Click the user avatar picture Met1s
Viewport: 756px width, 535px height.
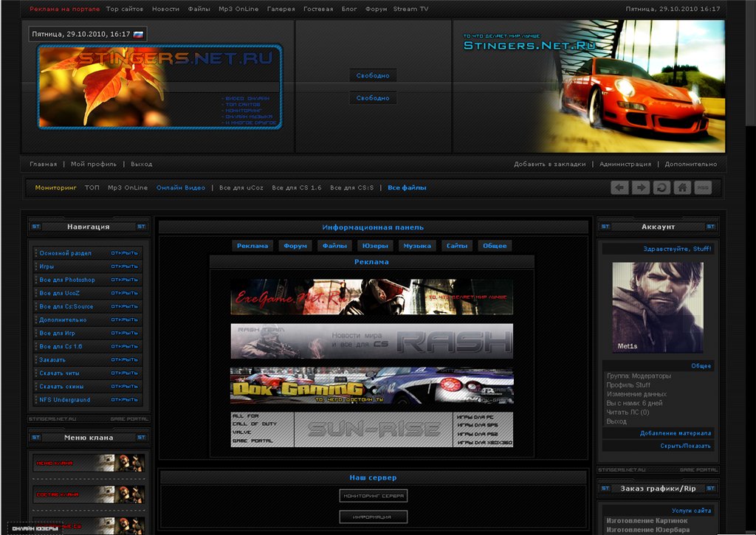point(656,307)
